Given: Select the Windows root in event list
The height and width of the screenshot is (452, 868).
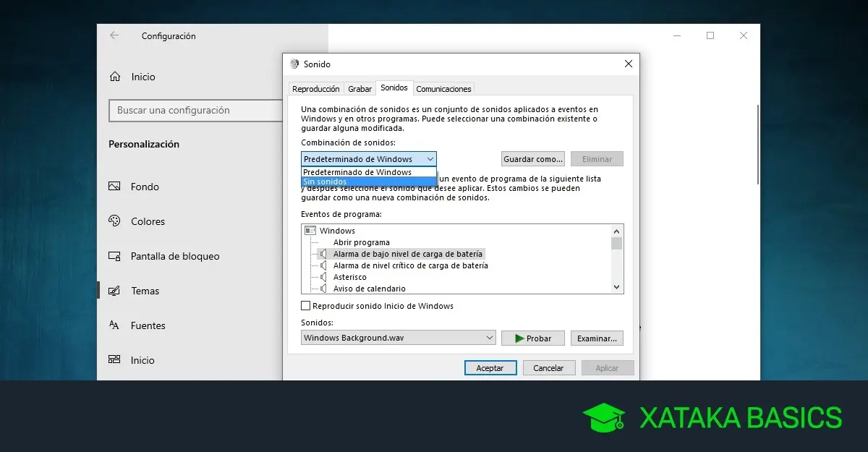Looking at the screenshot, I should 337,231.
